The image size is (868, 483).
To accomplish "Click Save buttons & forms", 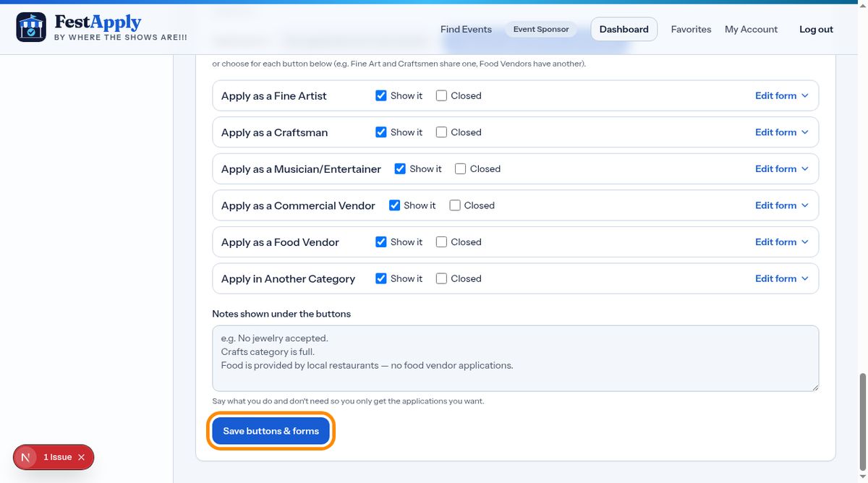I will pos(271,431).
